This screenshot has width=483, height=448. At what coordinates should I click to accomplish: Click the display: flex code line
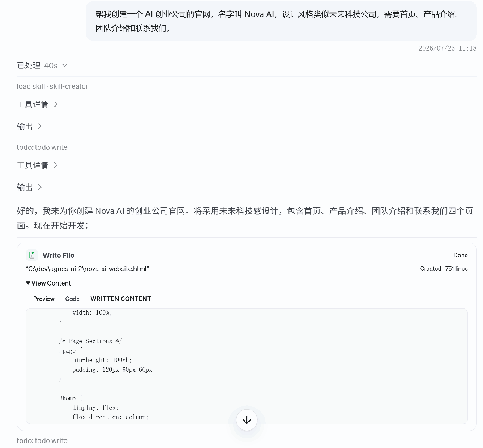click(x=95, y=408)
